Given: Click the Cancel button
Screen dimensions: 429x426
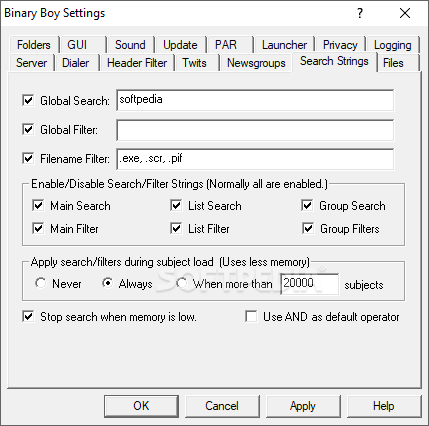Looking at the screenshot, I should click(x=222, y=406).
